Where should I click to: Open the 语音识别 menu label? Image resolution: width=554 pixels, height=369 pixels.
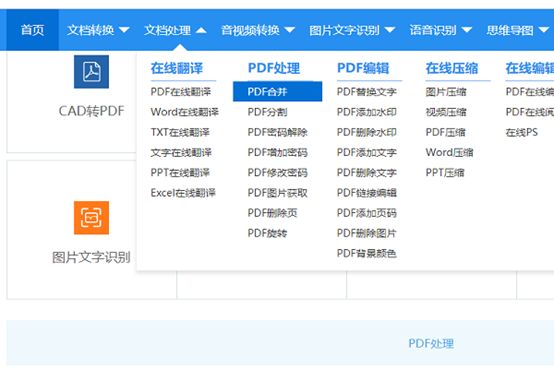433,30
